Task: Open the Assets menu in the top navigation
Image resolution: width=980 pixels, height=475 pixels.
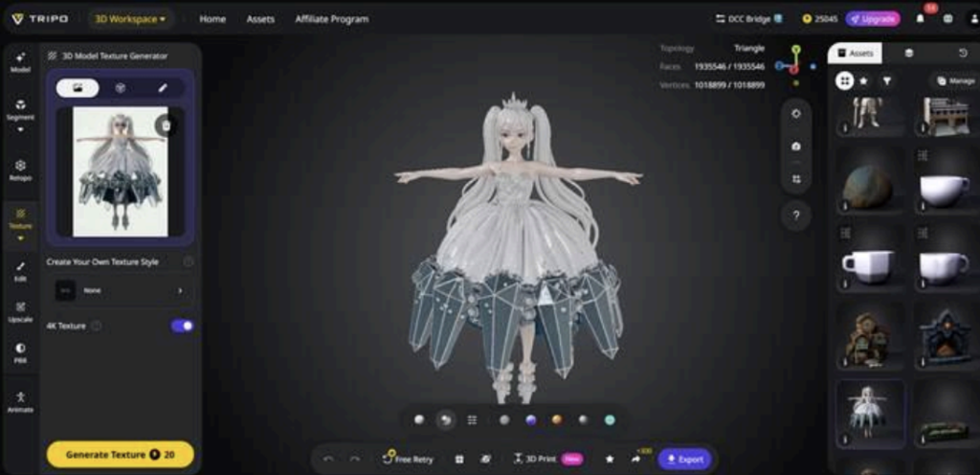Action: (260, 18)
